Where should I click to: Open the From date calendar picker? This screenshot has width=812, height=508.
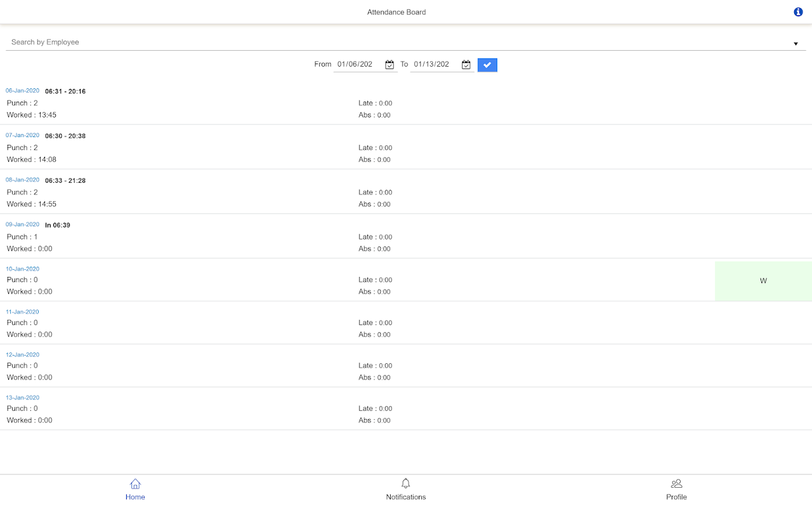(390, 65)
